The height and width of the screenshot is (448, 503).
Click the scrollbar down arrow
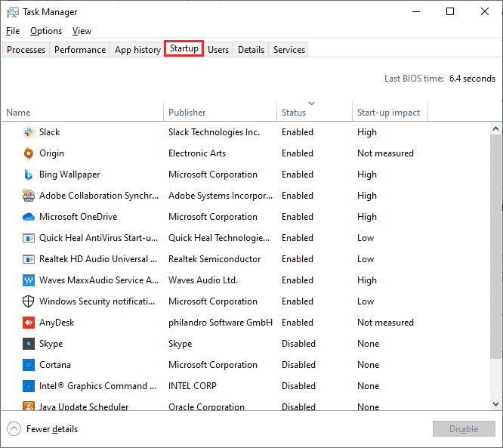[x=495, y=404]
